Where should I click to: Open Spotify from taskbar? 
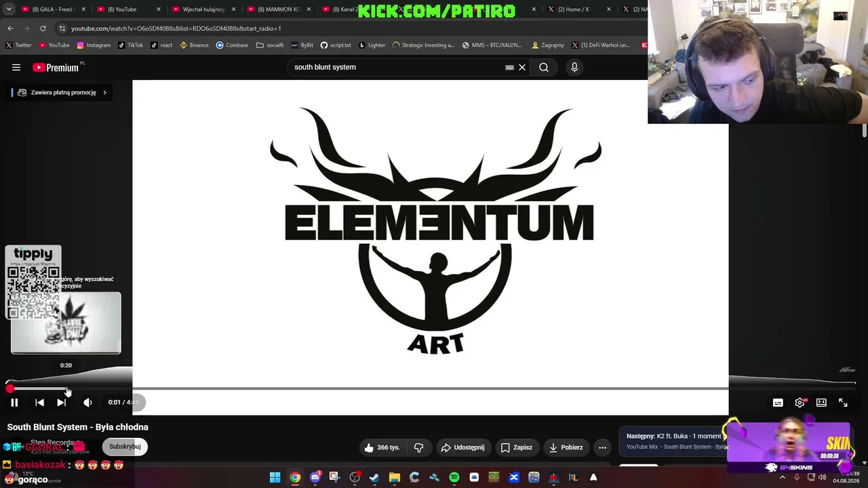[x=454, y=478]
